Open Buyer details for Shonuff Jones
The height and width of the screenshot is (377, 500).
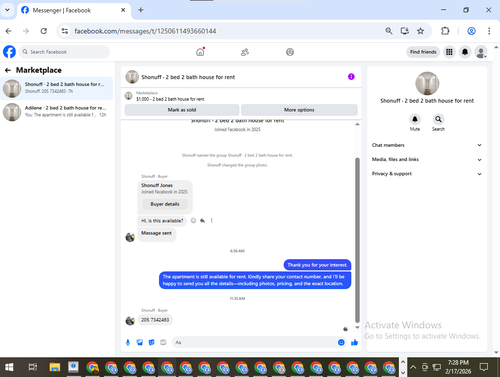click(165, 204)
